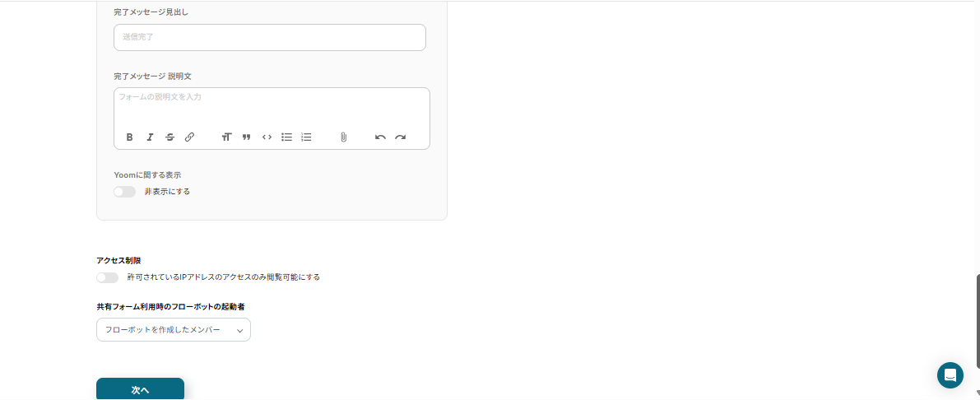The image size is (980, 400).
Task: Click into the 完了メッセージ 説明文 text area
Action: tap(272, 105)
